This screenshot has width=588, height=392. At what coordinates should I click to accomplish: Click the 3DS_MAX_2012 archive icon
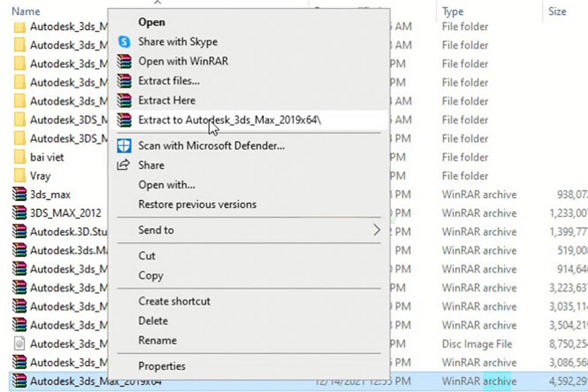point(19,213)
